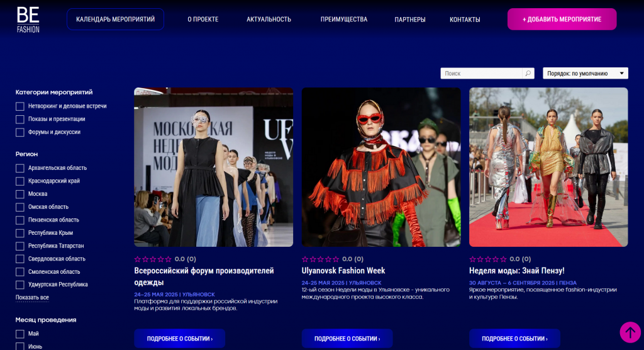Screen dimensions: 644x350
Task: Click date text 24-25 МАЯ 2025 | УЛЬЯНОВСК under Ulyanovsk Fashion Week
Action: tap(341, 283)
